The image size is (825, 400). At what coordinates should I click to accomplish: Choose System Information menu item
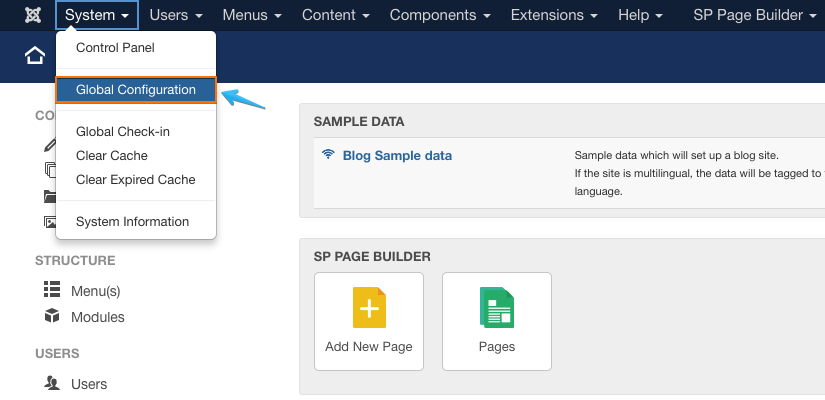tap(132, 222)
